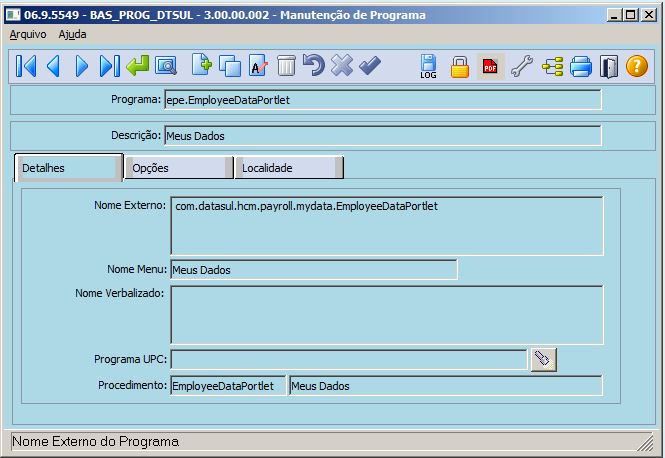665x458 pixels.
Task: Click the Procedimento label
Action: pos(132,385)
